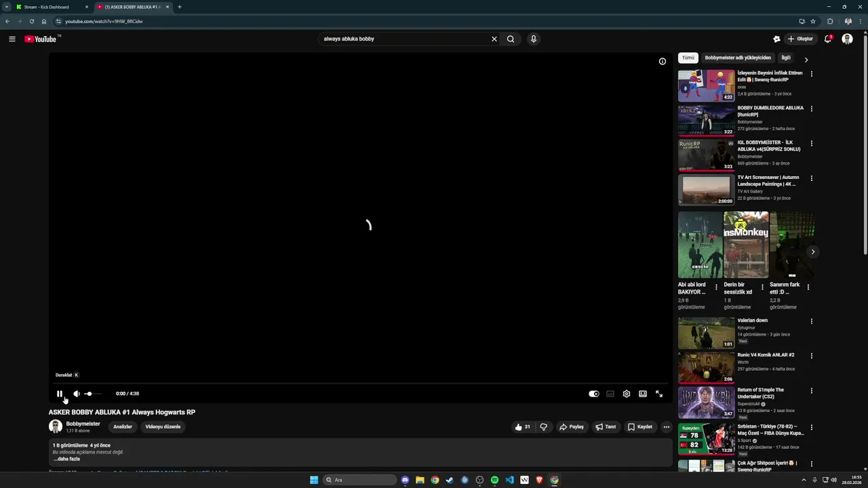Viewport: 868px width, 488px height.
Task: Close the Kick Dashboard browser tab
Action: click(87, 7)
